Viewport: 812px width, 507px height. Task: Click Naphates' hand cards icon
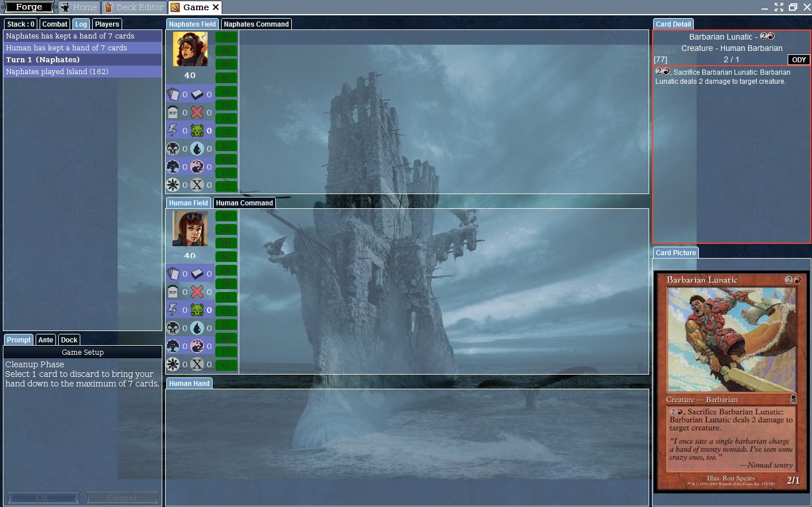pos(173,94)
